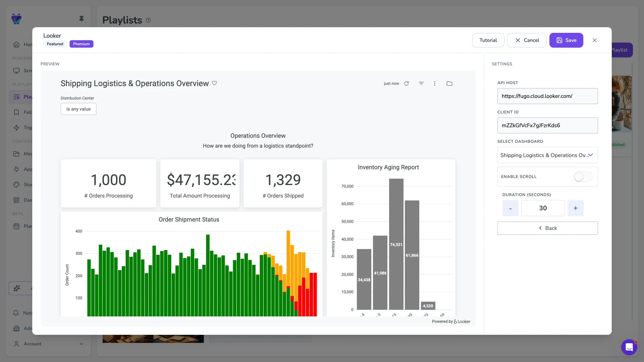The image size is (644, 362).
Task: Click the # Orders Processing tile
Action: (x=108, y=183)
